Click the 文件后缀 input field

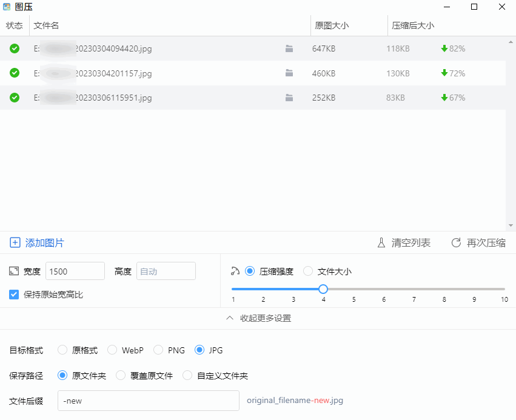[148, 401]
